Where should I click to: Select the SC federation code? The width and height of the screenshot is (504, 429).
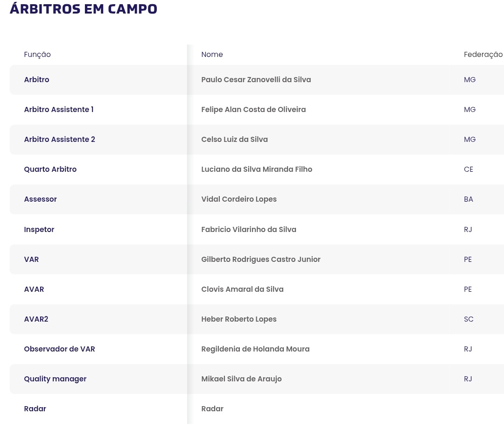coord(469,319)
